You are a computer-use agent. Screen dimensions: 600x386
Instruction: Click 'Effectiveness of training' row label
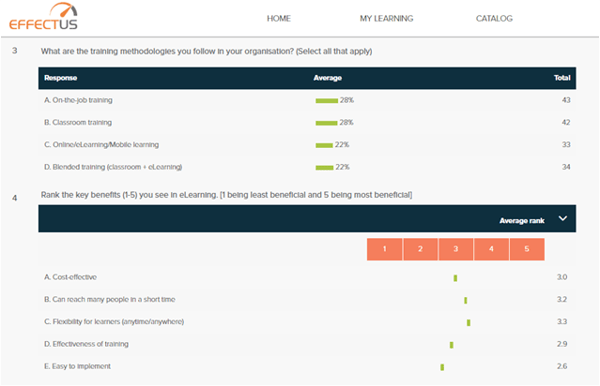[86, 344]
